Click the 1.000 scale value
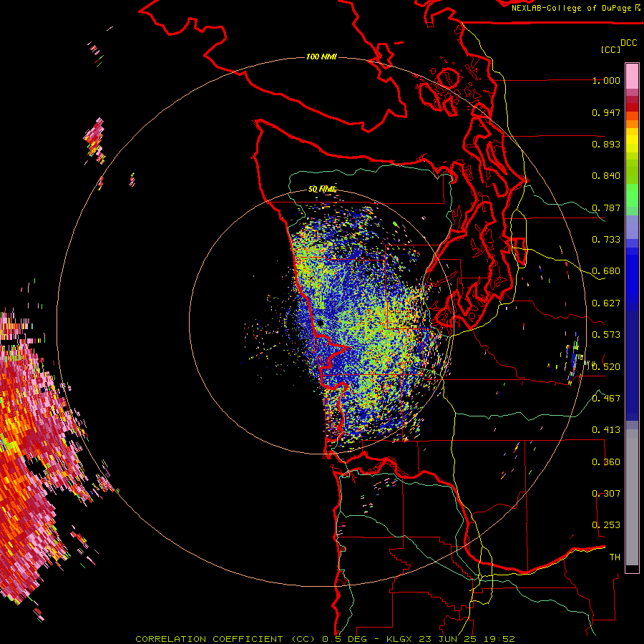The height and width of the screenshot is (644, 644). 606,80
